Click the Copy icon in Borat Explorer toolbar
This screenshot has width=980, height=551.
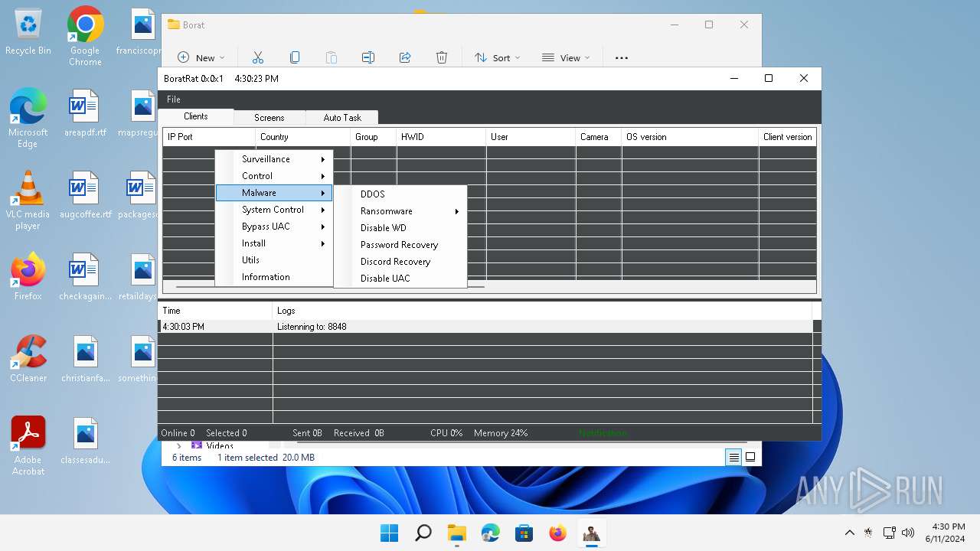(x=295, y=57)
